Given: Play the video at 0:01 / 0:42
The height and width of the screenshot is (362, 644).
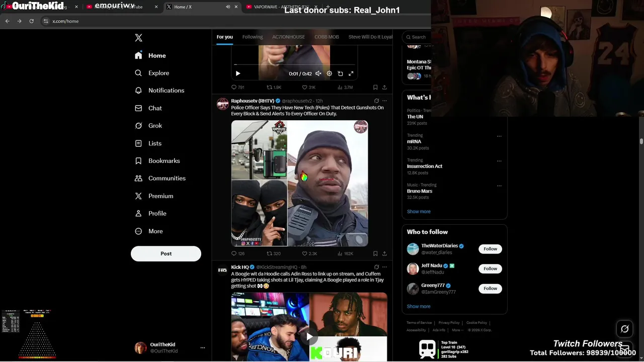Looking at the screenshot, I should 238,73.
